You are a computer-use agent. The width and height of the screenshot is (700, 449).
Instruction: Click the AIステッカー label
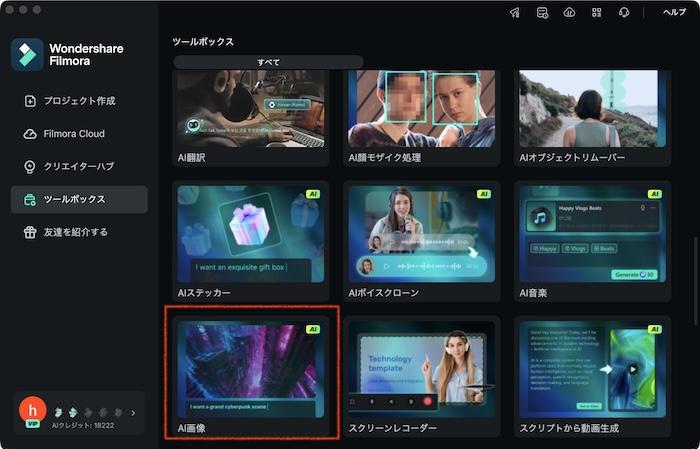(204, 293)
